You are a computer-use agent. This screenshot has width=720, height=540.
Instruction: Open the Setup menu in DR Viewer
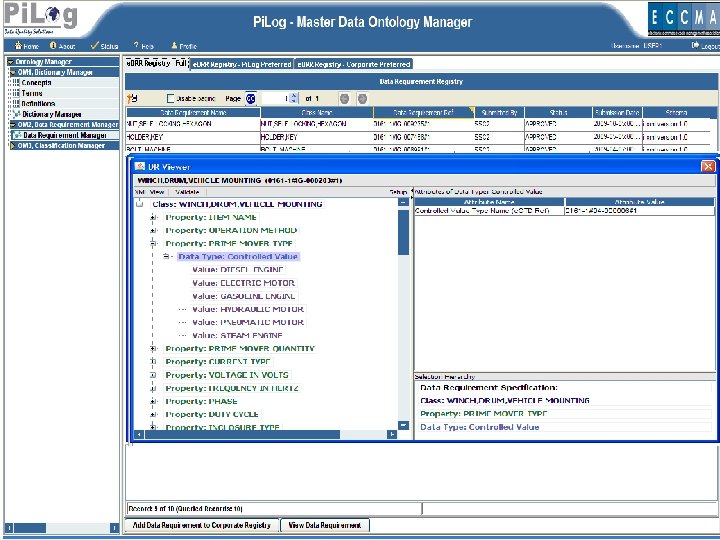(398, 192)
